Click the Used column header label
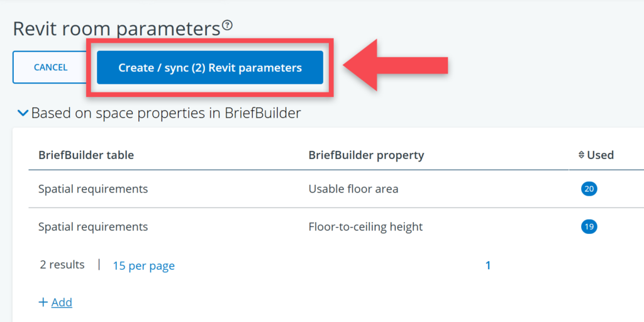The image size is (644, 322). (x=600, y=155)
